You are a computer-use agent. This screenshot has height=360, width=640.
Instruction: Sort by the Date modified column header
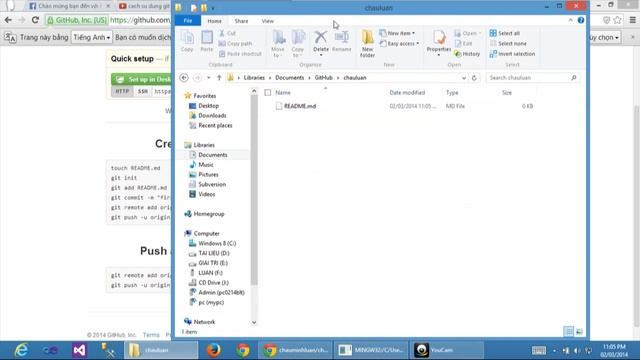click(x=407, y=93)
